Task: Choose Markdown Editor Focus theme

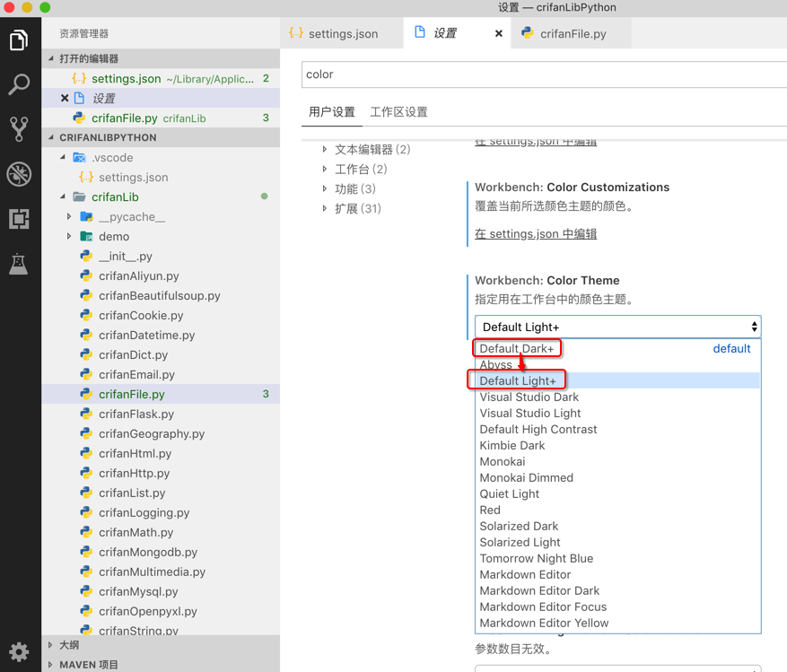Action: [x=618, y=607]
